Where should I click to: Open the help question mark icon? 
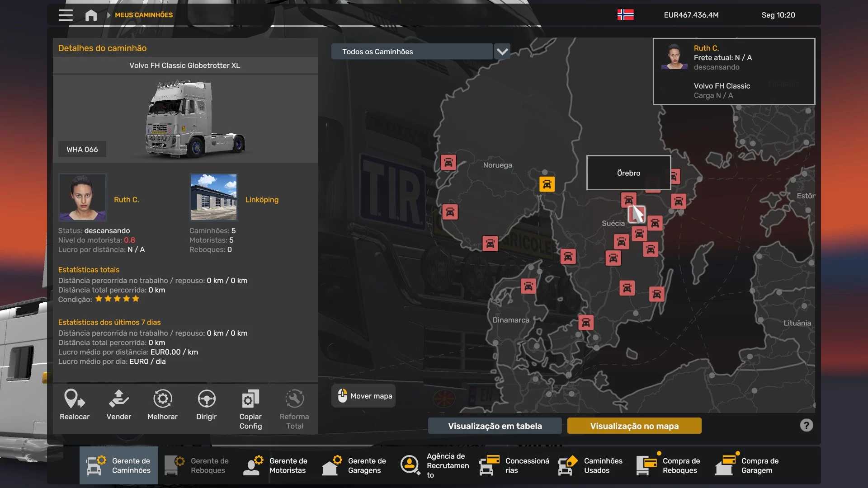pyautogui.click(x=807, y=425)
